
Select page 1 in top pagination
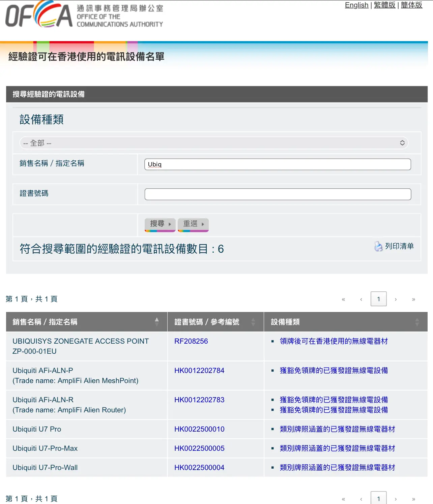pyautogui.click(x=378, y=299)
